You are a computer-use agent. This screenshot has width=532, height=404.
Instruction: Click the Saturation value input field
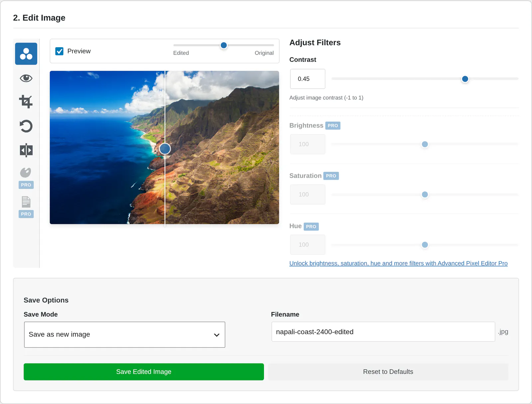tap(308, 194)
